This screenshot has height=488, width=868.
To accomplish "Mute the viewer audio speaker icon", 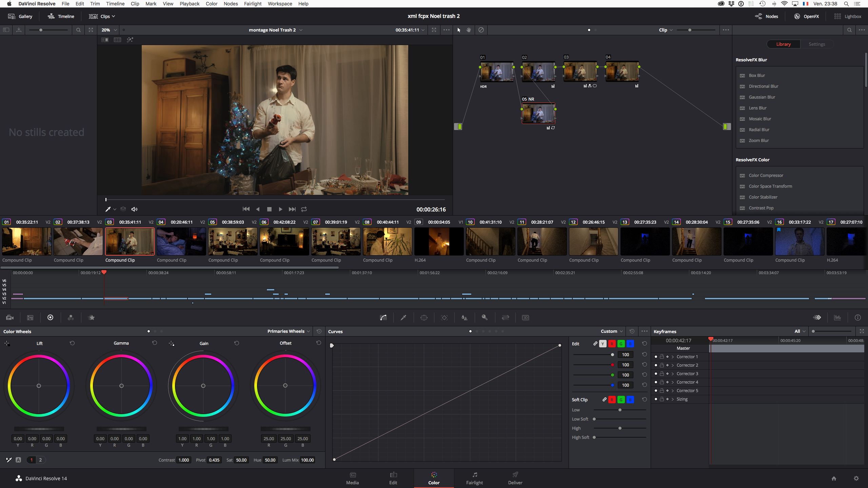I will point(134,209).
